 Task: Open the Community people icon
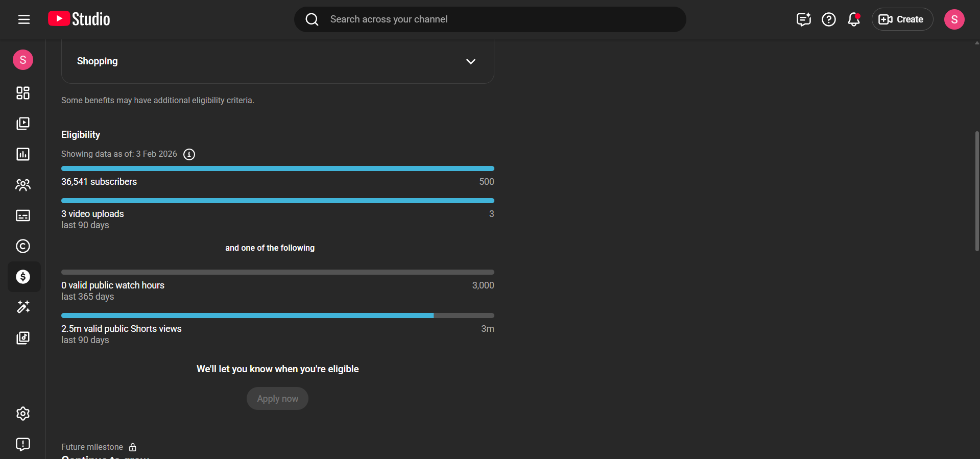(x=23, y=185)
